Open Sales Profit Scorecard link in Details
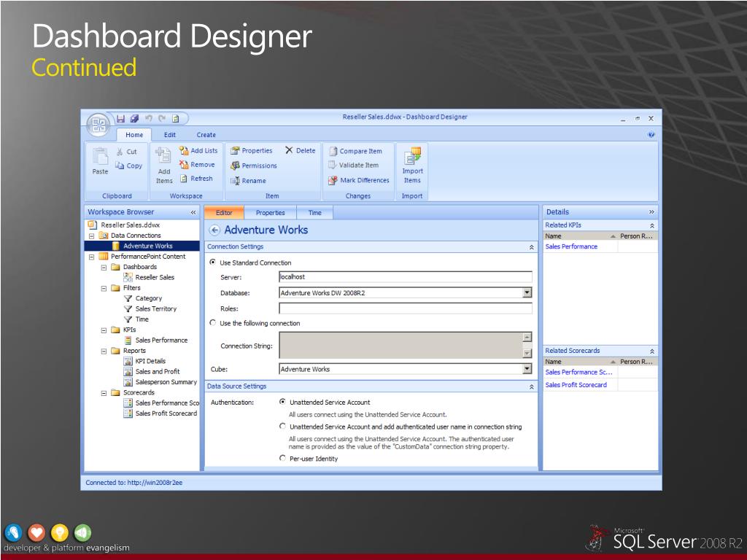The image size is (747, 560). pyautogui.click(x=576, y=385)
